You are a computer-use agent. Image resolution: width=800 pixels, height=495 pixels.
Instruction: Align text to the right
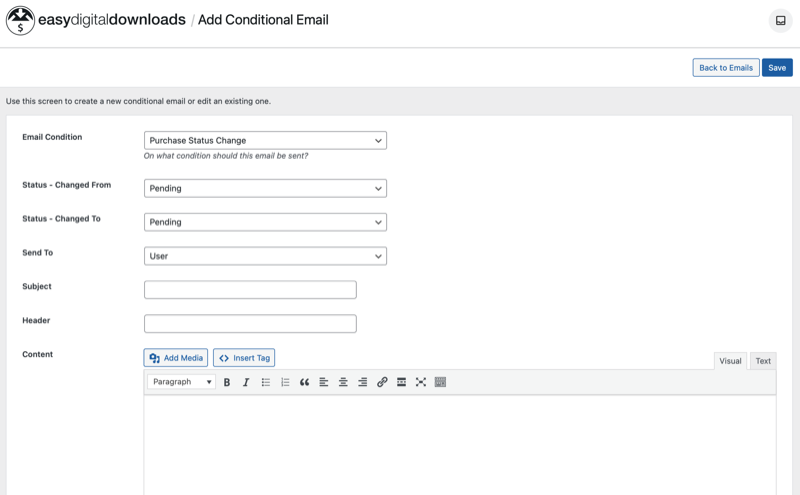click(x=363, y=382)
